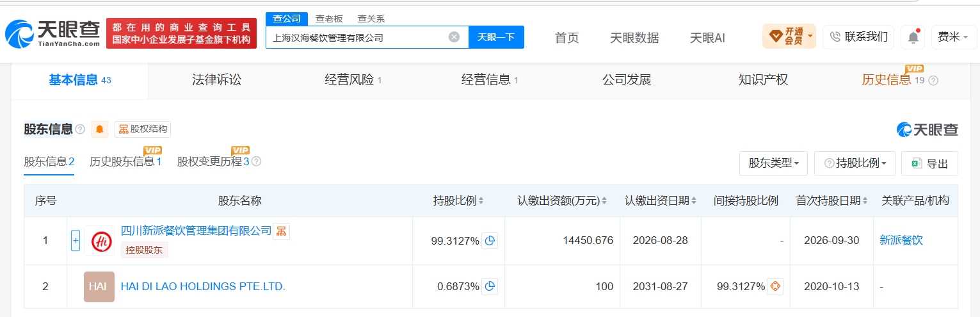Image resolution: width=980 pixels, height=317 pixels.
Task: Click the TianYanCha logo in header
Action: 52,34
